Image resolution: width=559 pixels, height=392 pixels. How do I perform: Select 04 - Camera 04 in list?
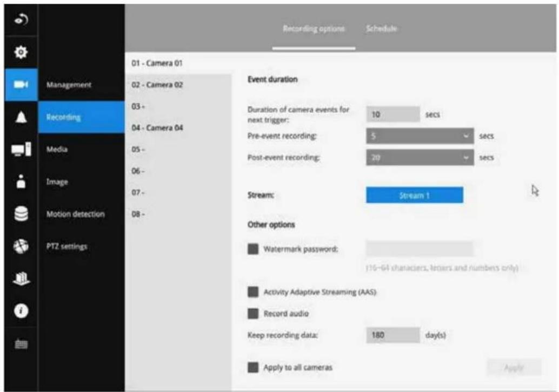(178, 128)
